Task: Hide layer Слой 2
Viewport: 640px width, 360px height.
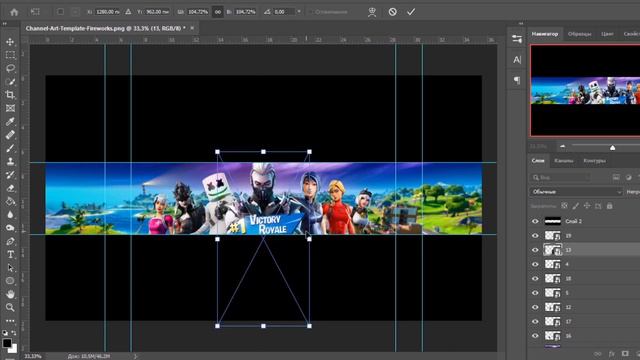Action: coord(535,221)
